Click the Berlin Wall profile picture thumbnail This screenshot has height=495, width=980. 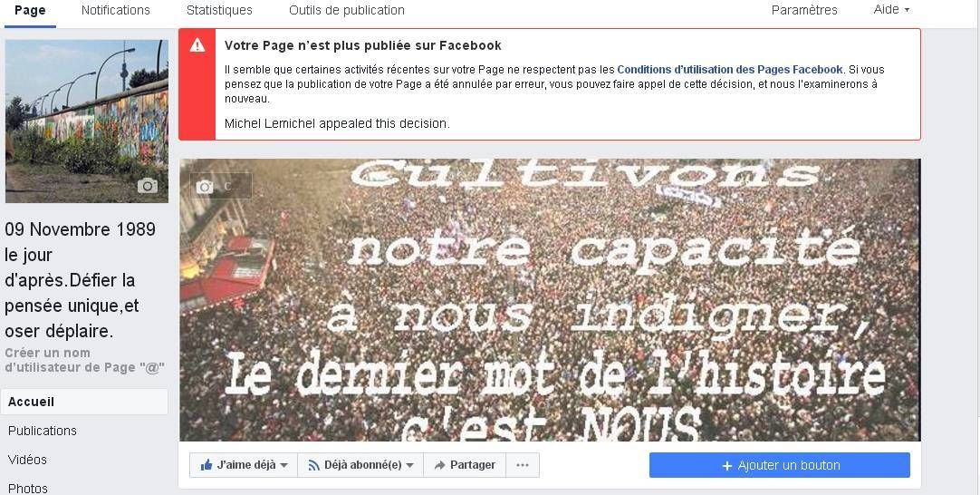coord(87,121)
